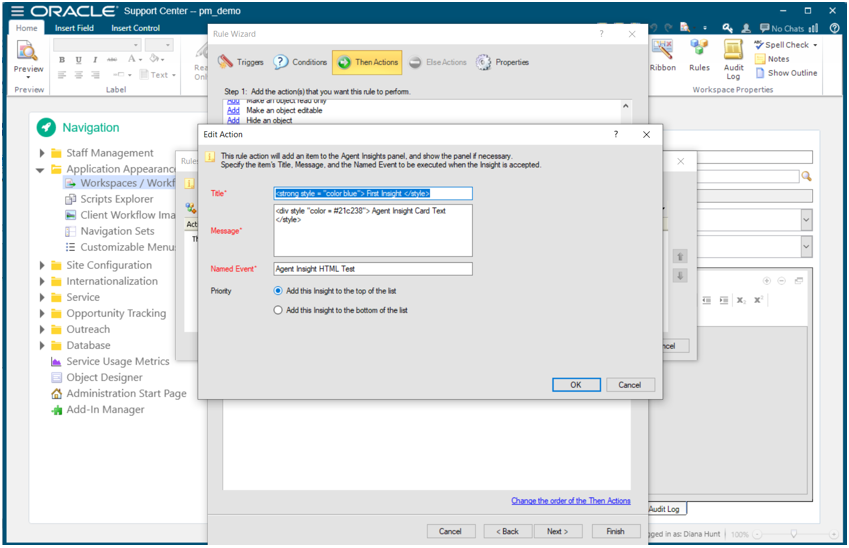Expand the Staff Management folder
This screenshot has width=849, height=548.
coord(42,153)
